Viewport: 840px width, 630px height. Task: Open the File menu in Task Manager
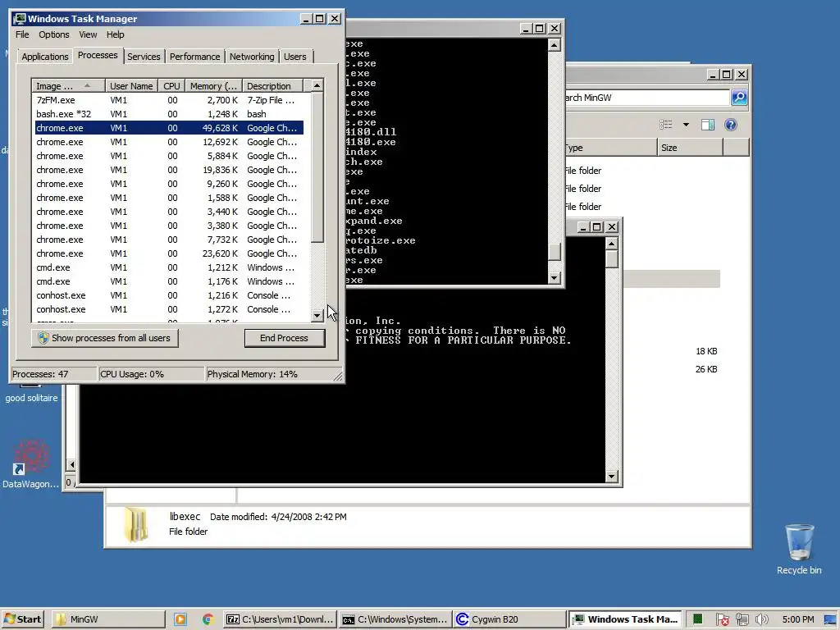[22, 34]
